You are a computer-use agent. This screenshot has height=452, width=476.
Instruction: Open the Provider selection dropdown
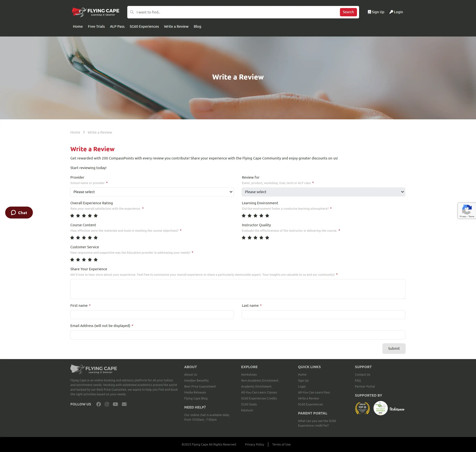[152, 192]
